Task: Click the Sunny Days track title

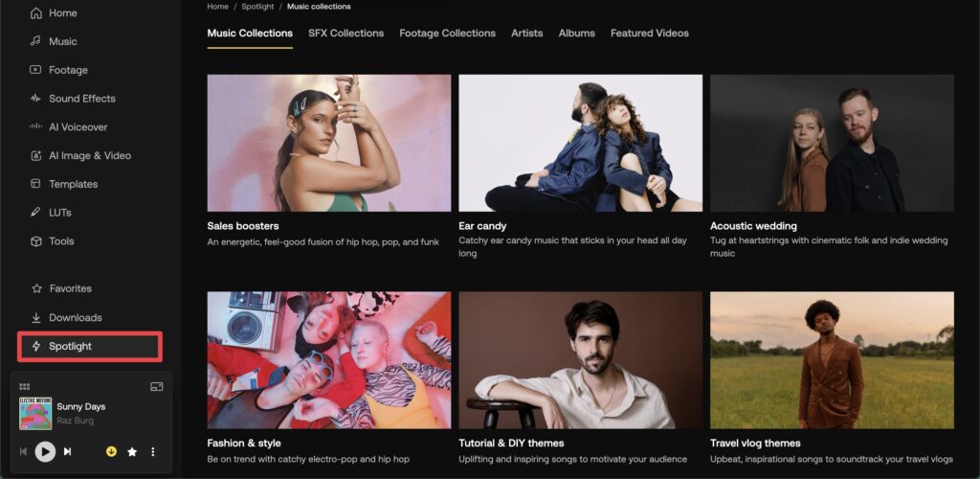Action: pos(81,406)
